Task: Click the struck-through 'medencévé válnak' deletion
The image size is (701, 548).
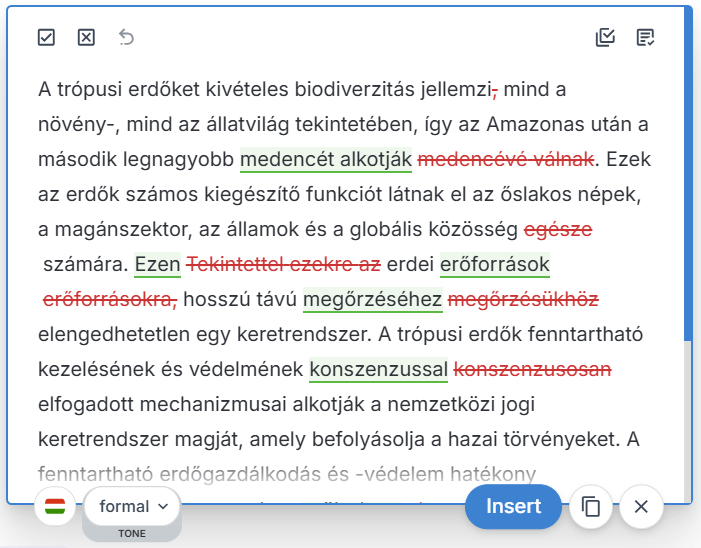Action: (x=506, y=160)
